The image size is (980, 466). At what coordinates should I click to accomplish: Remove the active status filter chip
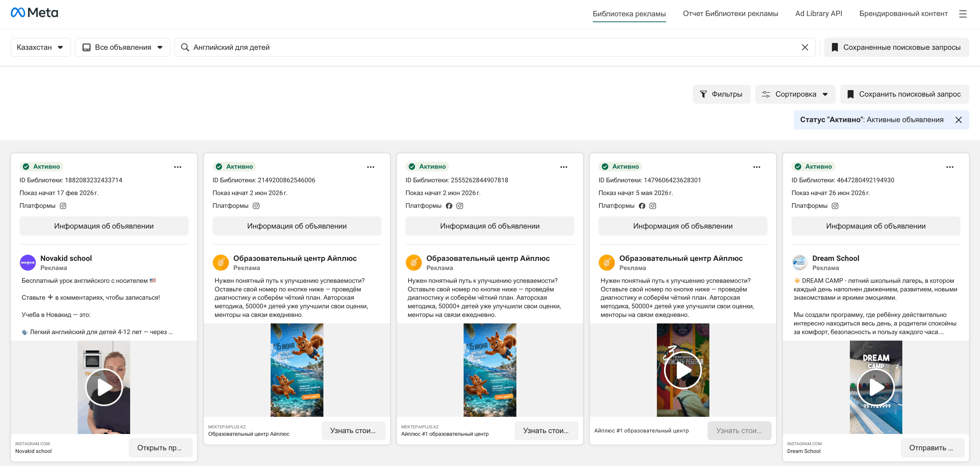pyautogui.click(x=958, y=120)
